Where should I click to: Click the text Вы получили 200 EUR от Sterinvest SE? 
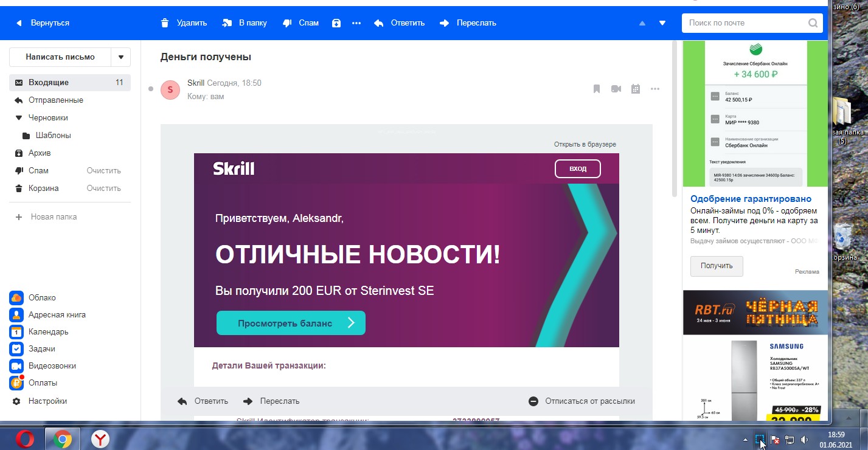[x=325, y=291]
